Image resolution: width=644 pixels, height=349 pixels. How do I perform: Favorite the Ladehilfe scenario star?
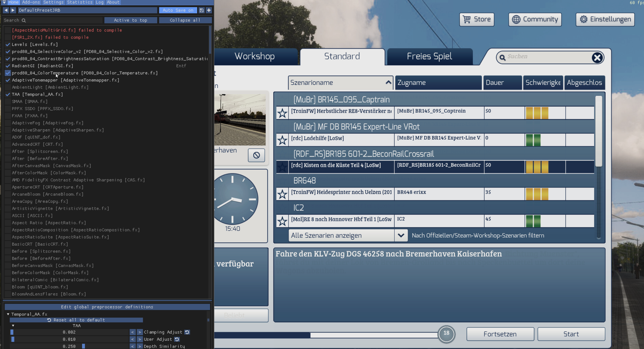click(x=282, y=140)
